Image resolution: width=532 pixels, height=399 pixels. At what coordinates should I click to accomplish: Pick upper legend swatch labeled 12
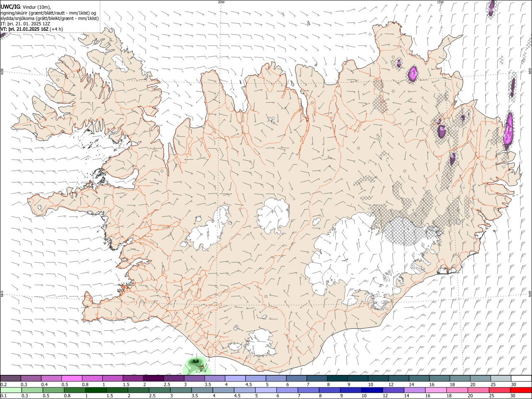click(399, 378)
